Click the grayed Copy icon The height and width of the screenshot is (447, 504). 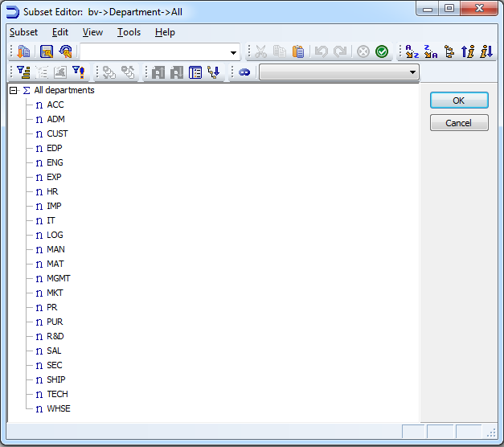pos(280,51)
